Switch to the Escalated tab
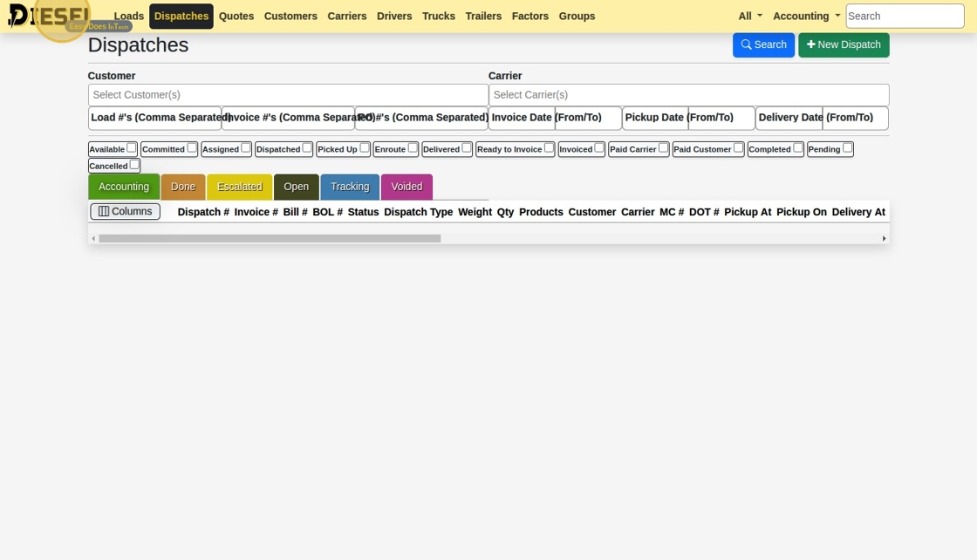The height and width of the screenshot is (560, 977). click(239, 187)
